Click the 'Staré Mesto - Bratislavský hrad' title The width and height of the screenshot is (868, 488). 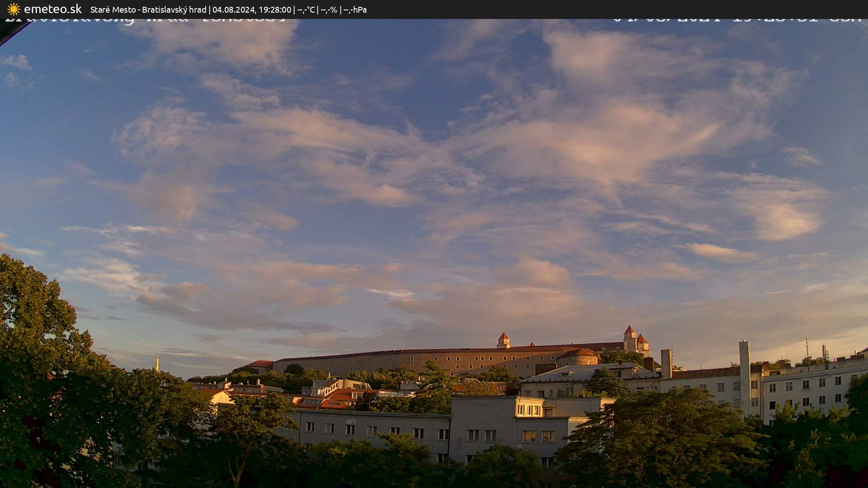[x=148, y=9]
